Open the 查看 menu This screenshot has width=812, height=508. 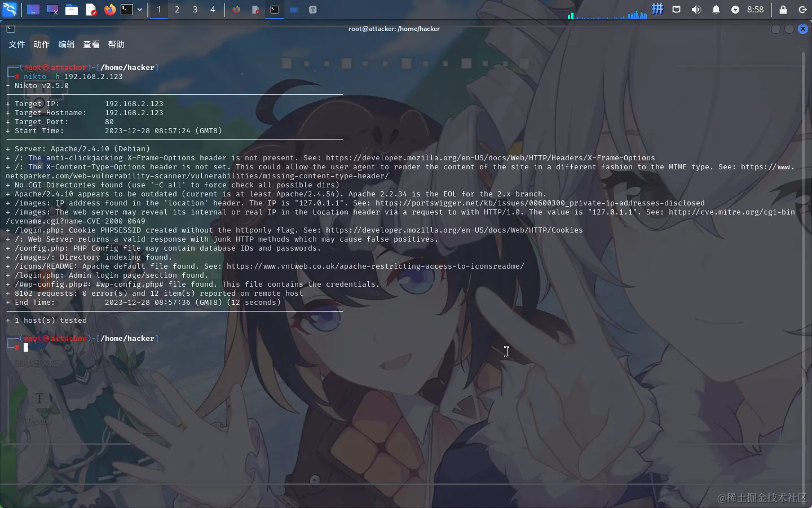(91, 44)
